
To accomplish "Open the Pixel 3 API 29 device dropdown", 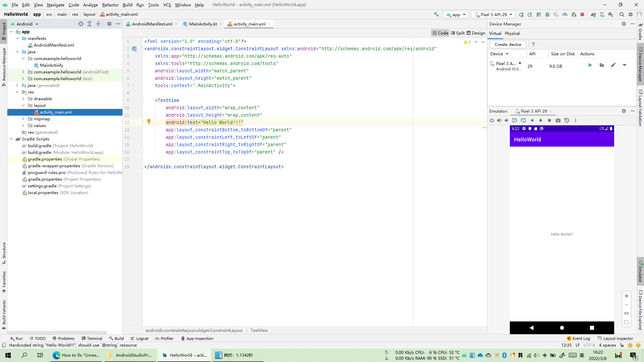I will [x=493, y=14].
